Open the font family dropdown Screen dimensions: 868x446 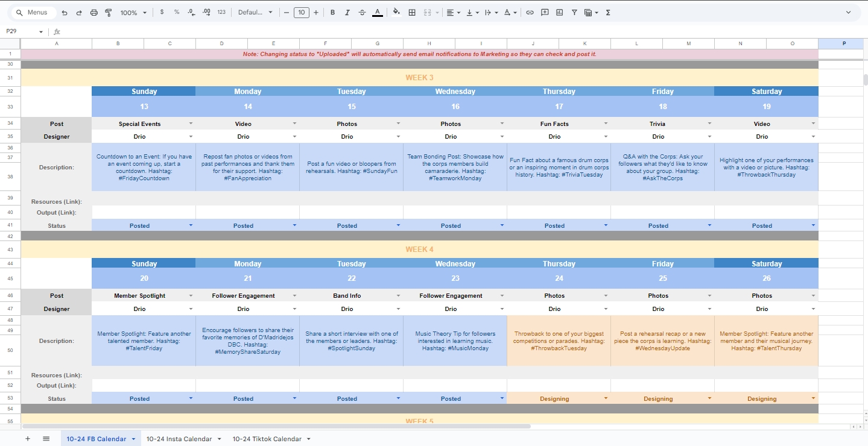pos(255,12)
